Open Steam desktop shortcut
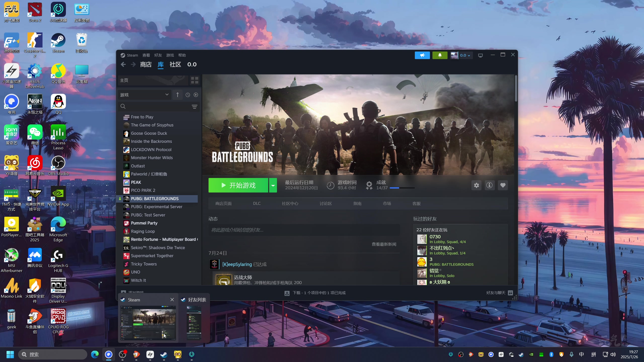The image size is (644, 362). pos(58,43)
